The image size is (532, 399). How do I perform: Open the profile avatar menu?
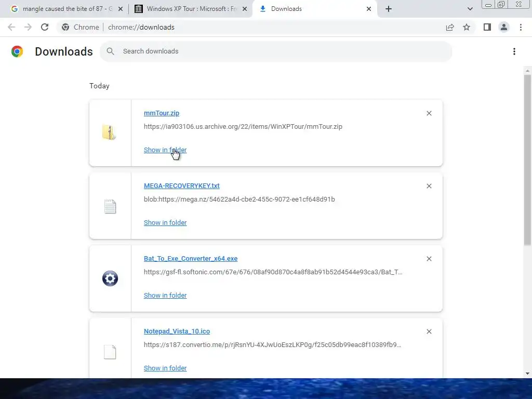coord(504,27)
